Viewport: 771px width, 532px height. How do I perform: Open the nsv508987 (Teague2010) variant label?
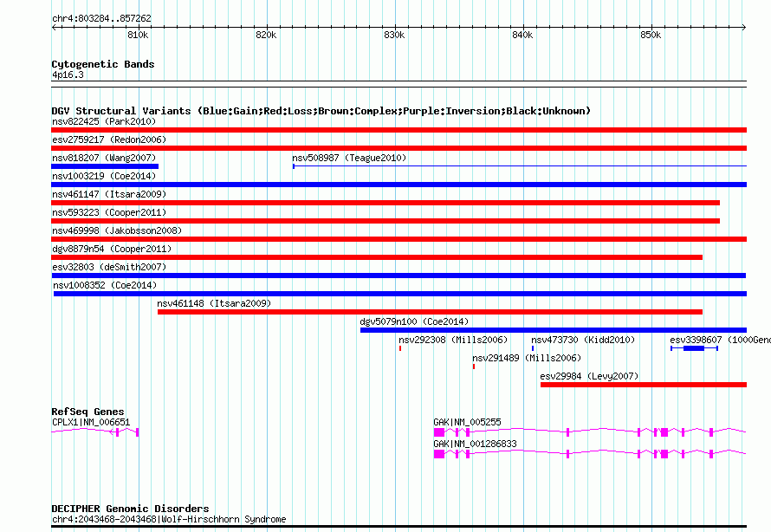point(349,158)
